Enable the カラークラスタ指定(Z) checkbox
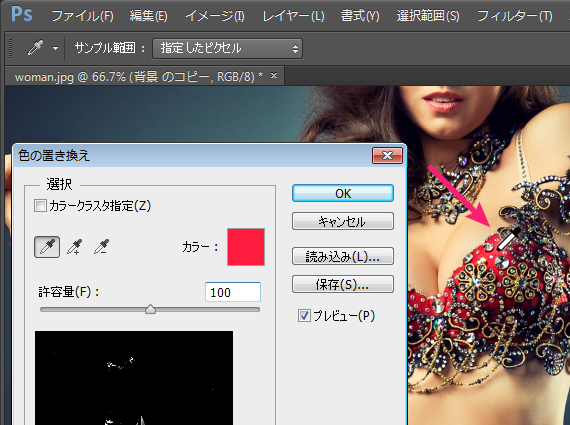The height and width of the screenshot is (425, 570). coord(40,206)
